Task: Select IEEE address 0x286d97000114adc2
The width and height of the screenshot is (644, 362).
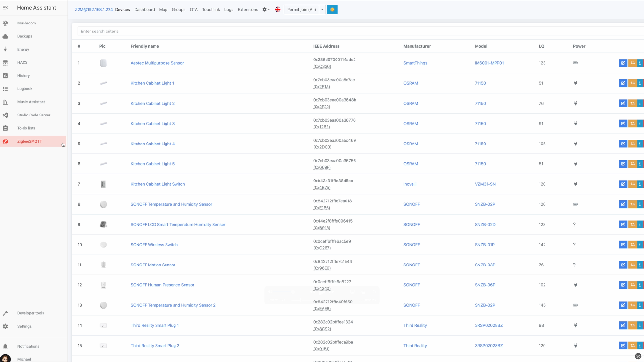Action: tap(334, 60)
